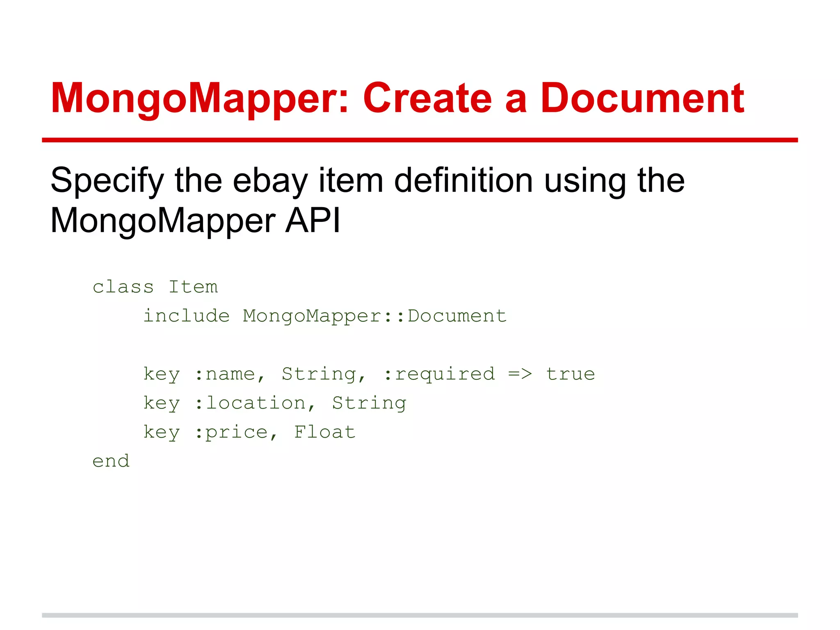Select the code line "include MongoMapper::Document"
Viewport: 840px width, 630px height.
pyautogui.click(x=325, y=317)
